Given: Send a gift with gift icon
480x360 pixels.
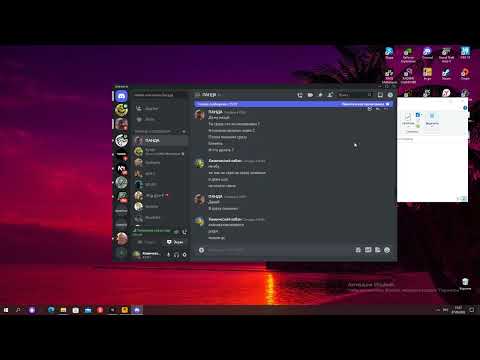Looking at the screenshot, I should (x=358, y=250).
